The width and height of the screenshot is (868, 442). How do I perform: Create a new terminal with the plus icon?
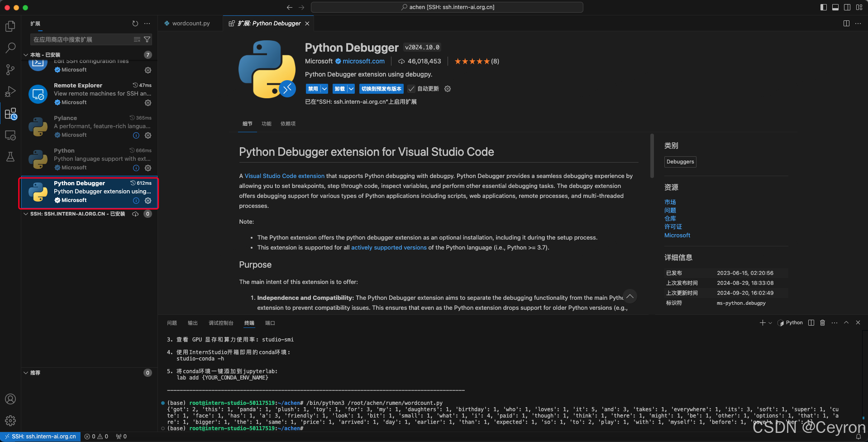click(763, 322)
